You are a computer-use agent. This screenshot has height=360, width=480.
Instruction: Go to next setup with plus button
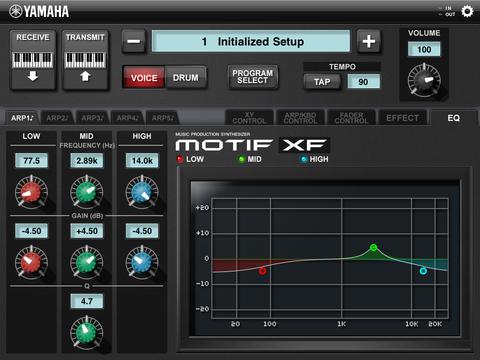pyautogui.click(x=369, y=41)
